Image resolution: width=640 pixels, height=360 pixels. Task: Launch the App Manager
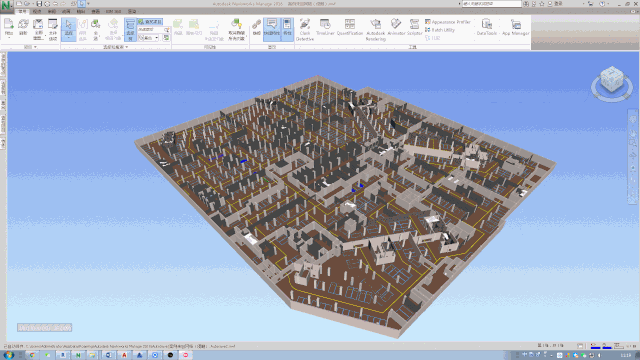(x=516, y=27)
